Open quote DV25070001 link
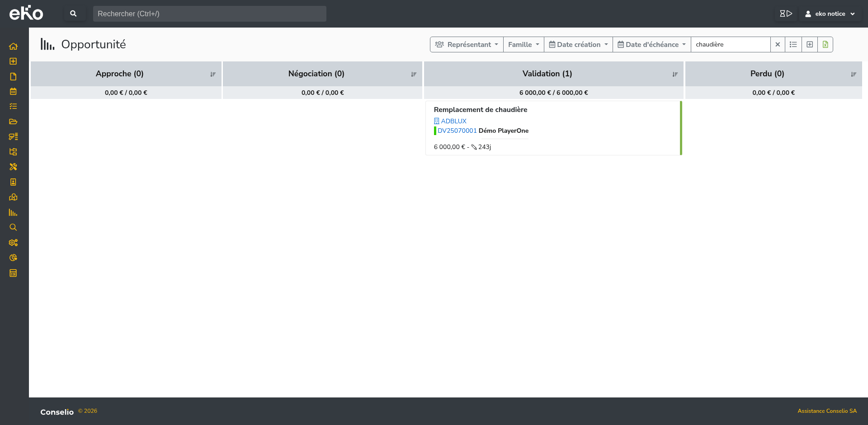 [x=457, y=131]
